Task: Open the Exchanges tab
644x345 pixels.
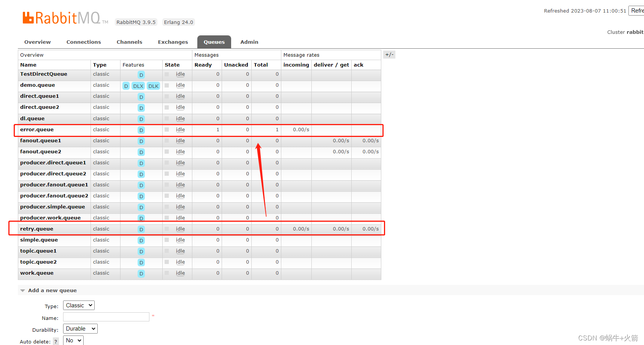Action: (x=173, y=42)
